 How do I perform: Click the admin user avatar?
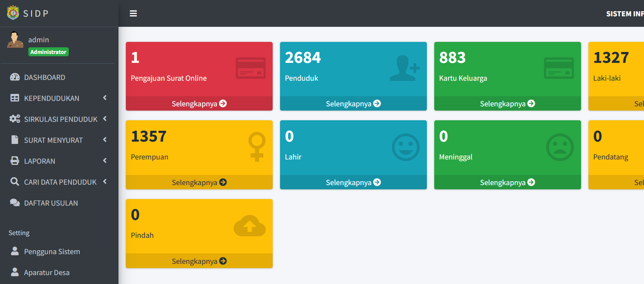click(x=15, y=40)
